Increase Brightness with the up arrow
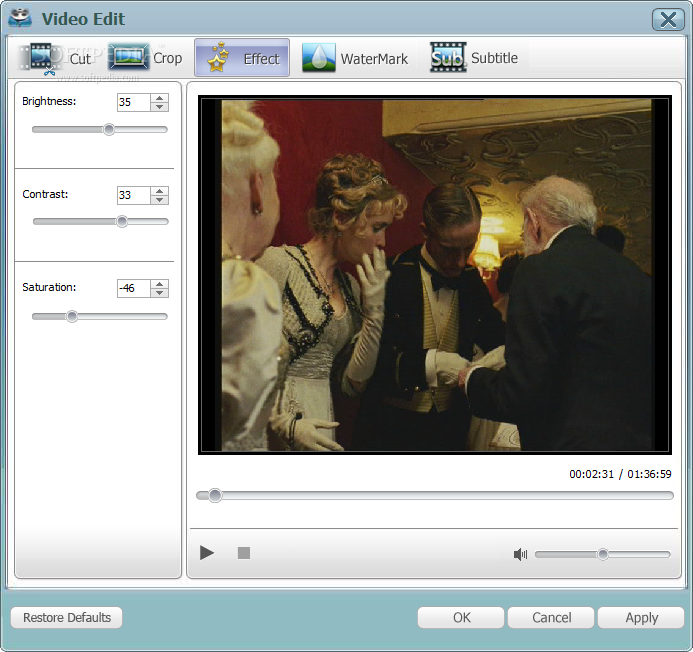 tap(160, 98)
